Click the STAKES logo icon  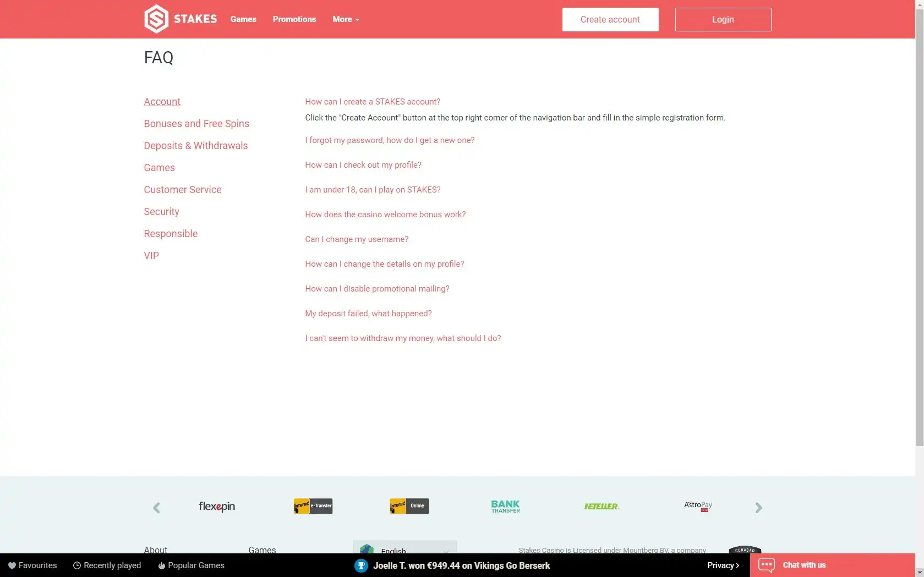pyautogui.click(x=156, y=19)
